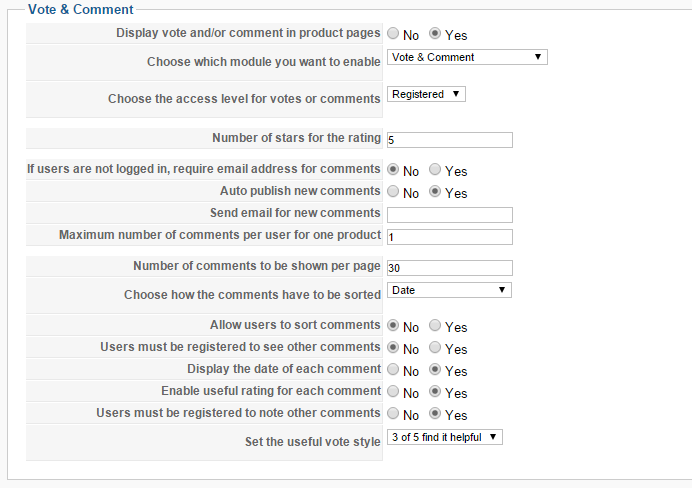Viewport: 692px width, 488px height.
Task: Focus the maximum comments per user field
Action: point(449,237)
